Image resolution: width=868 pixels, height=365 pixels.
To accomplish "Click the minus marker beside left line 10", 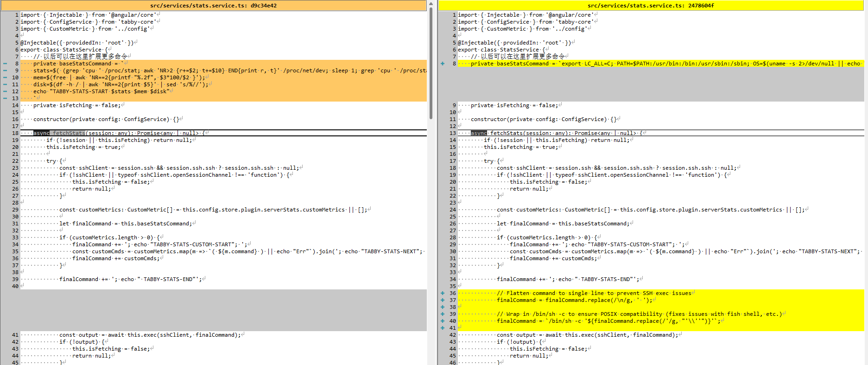I will [5, 77].
